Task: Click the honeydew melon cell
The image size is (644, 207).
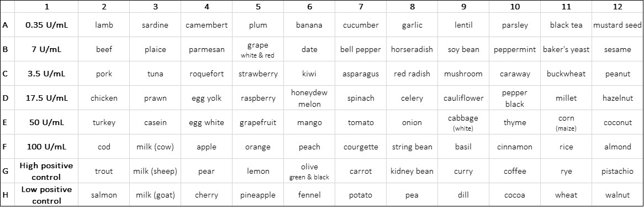Action: 309,98
